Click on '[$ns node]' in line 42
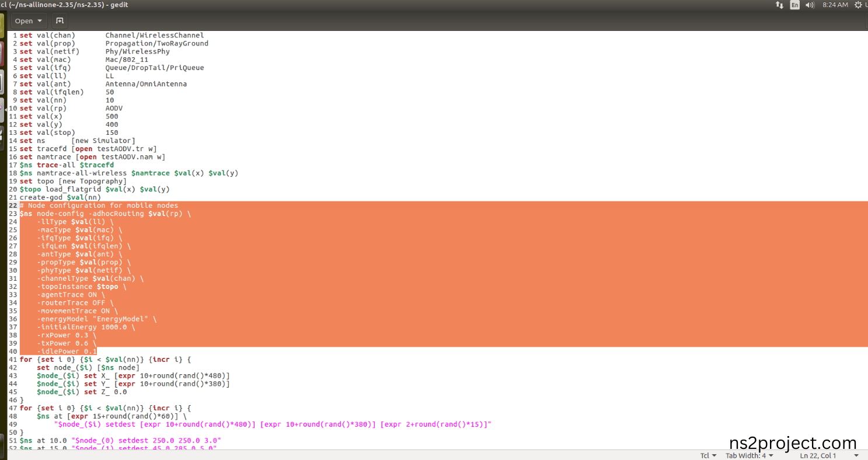This screenshot has height=460, width=868. click(x=118, y=368)
